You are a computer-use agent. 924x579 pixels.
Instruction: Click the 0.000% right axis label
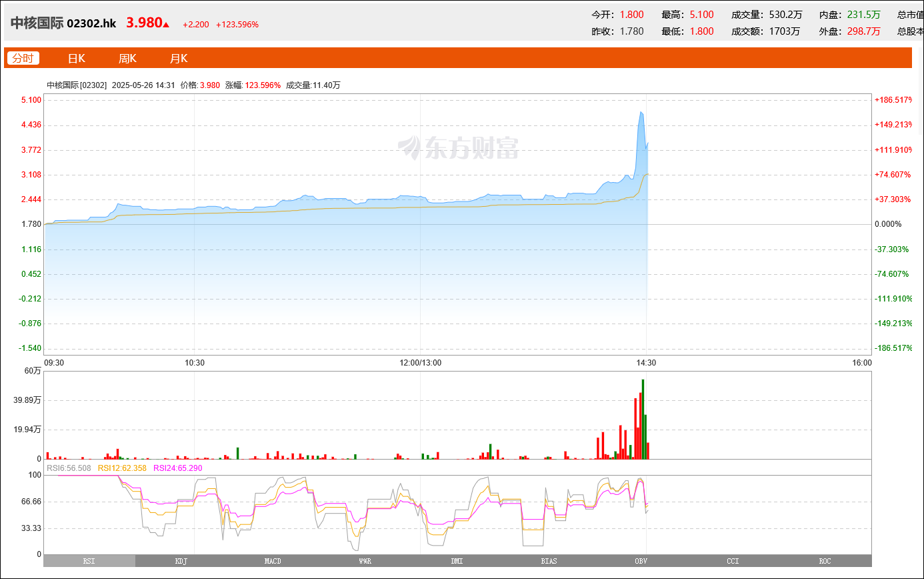point(888,224)
